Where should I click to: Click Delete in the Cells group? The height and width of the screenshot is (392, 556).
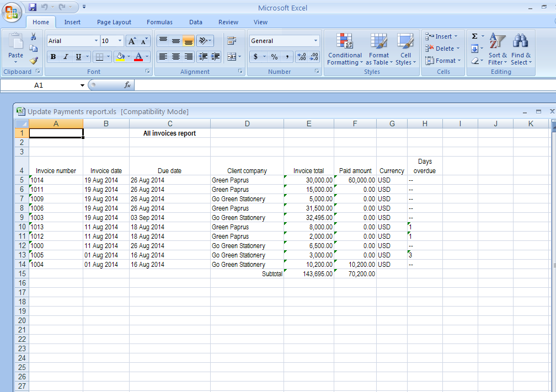(x=442, y=49)
